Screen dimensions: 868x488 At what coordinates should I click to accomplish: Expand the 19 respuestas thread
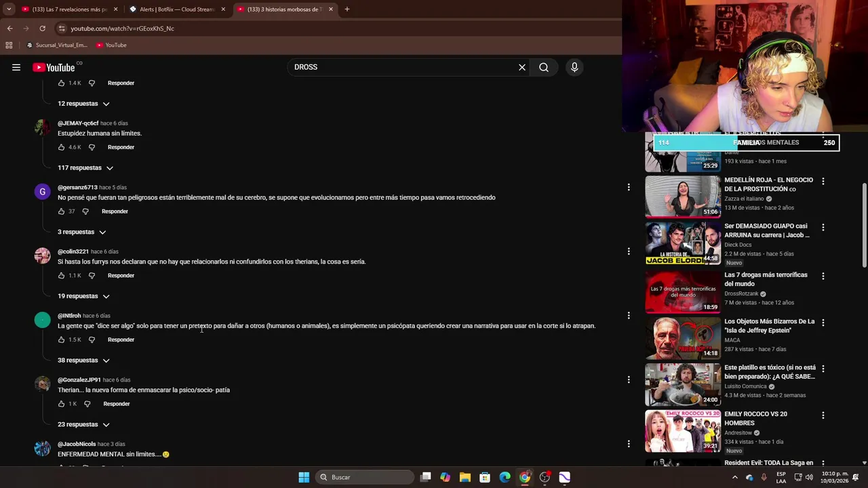(x=83, y=296)
